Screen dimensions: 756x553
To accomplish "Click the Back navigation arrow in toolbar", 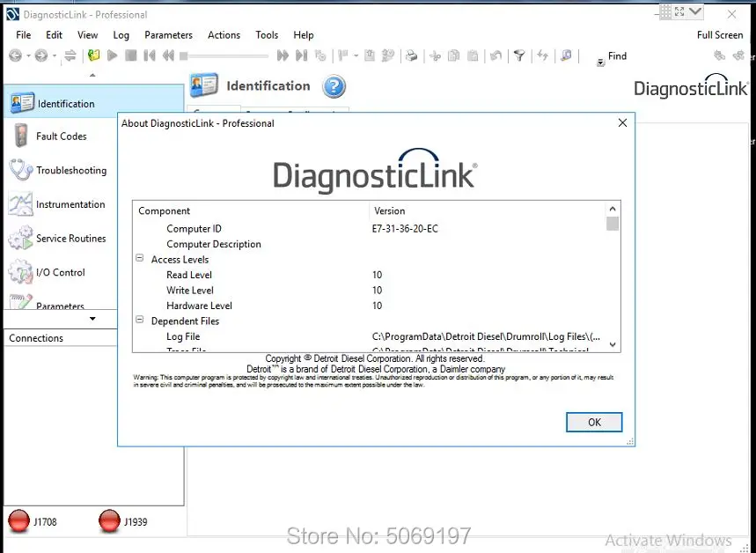I will pyautogui.click(x=15, y=56).
